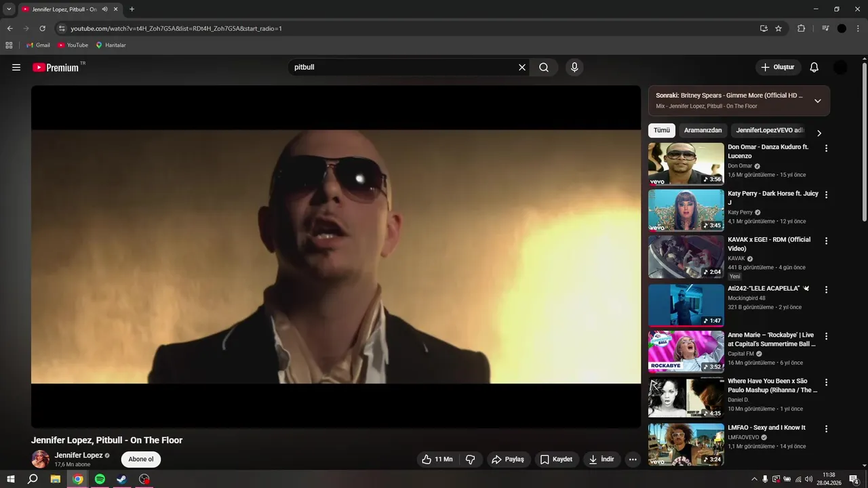View site information icon in address bar
The height and width of the screenshot is (488, 868).
62,28
